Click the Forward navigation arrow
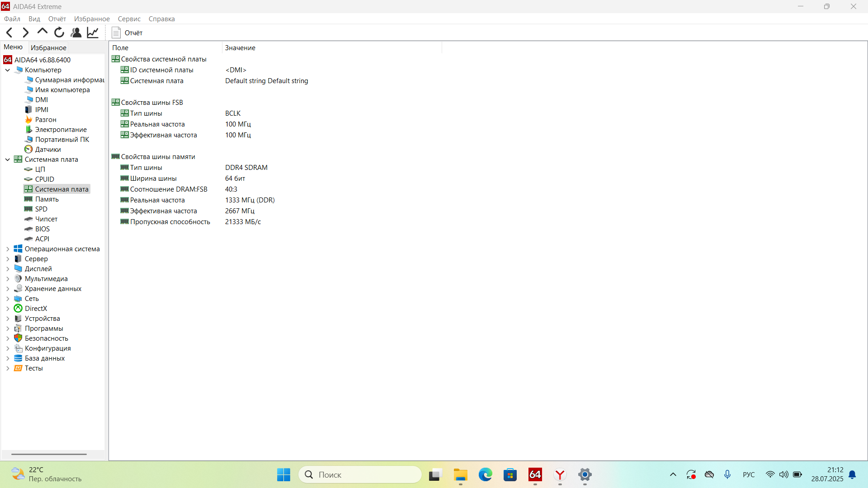The width and height of the screenshot is (868, 488). point(26,33)
